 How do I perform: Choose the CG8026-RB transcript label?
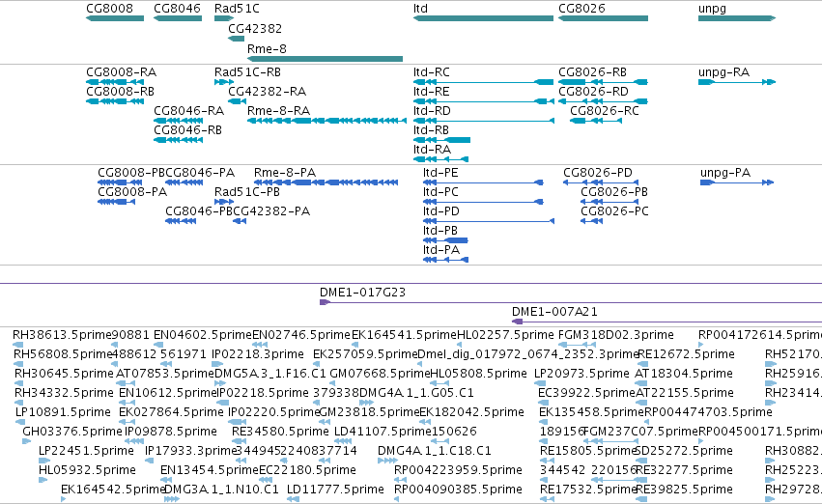point(592,71)
